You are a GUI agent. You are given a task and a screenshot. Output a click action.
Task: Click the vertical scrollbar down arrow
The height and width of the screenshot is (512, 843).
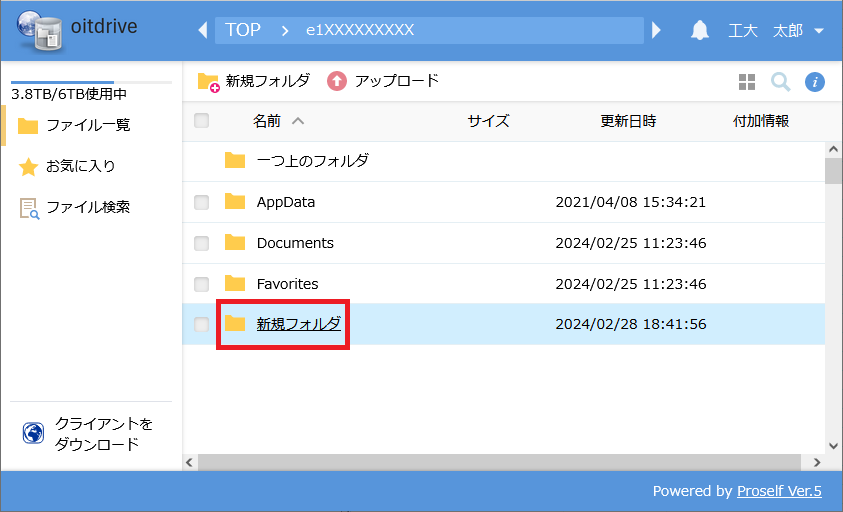(x=833, y=446)
